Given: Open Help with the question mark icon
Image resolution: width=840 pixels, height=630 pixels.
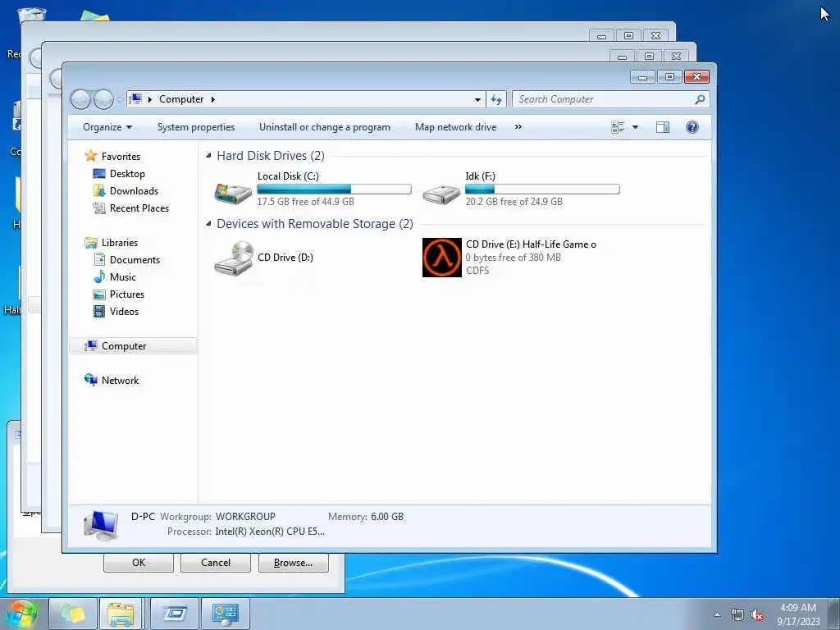Looking at the screenshot, I should click(692, 127).
